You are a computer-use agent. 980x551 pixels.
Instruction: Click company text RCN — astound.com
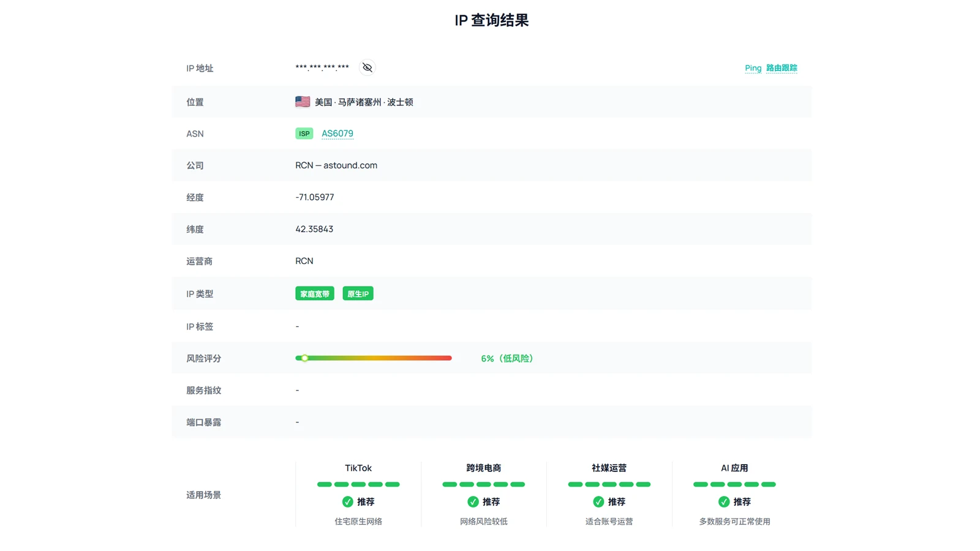(336, 165)
